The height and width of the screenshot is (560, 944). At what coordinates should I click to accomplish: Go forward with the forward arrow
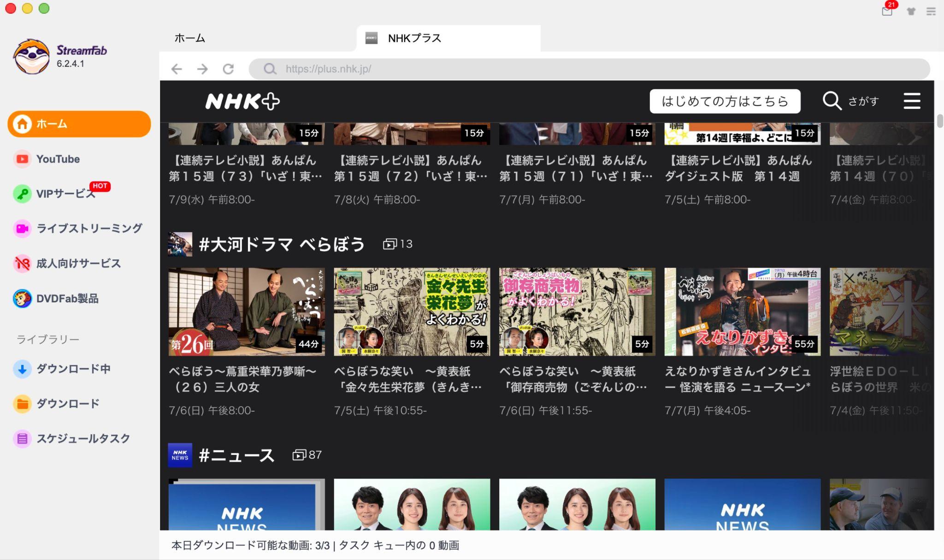tap(202, 69)
